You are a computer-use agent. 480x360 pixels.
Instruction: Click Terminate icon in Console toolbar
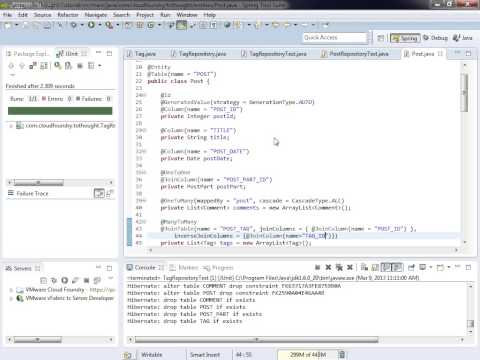[318, 267]
